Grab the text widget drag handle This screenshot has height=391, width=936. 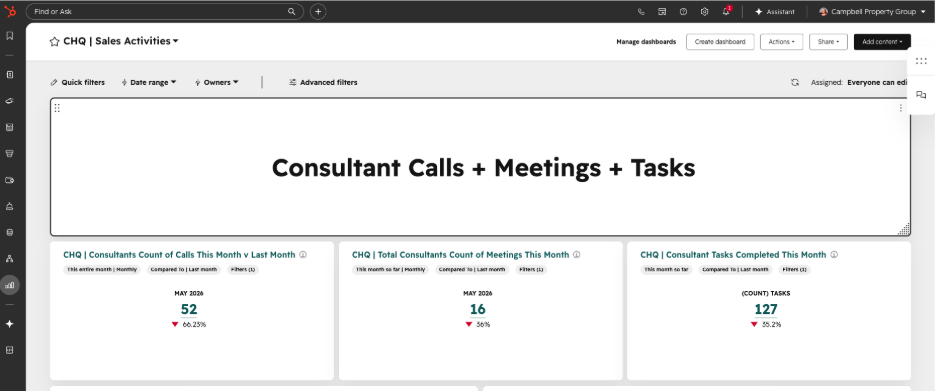pos(57,108)
